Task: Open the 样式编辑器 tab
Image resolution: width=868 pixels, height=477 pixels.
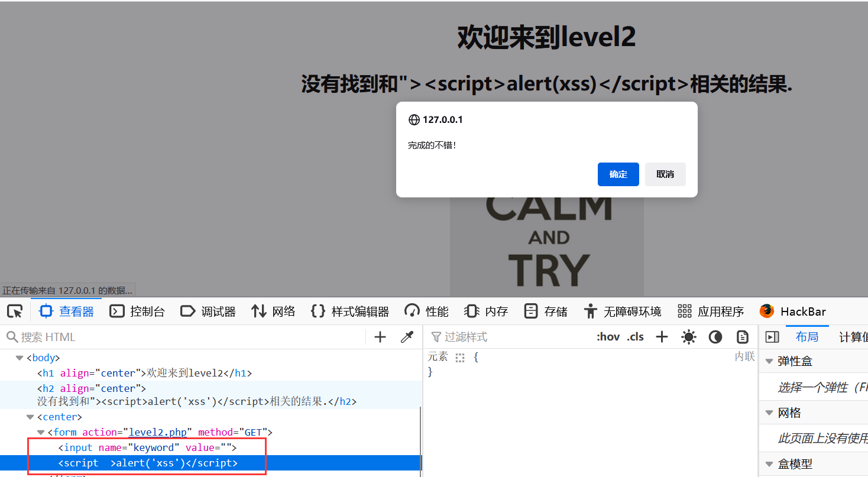Action: 349,311
